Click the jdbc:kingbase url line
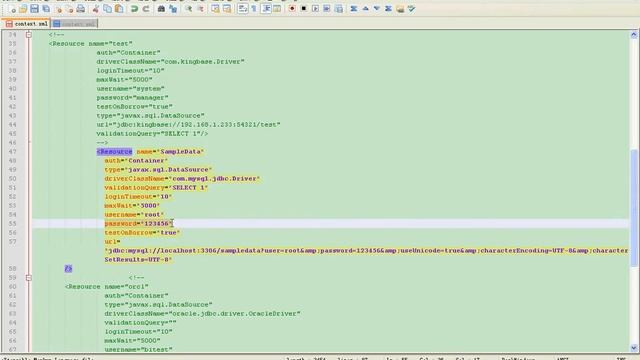 coord(188,124)
